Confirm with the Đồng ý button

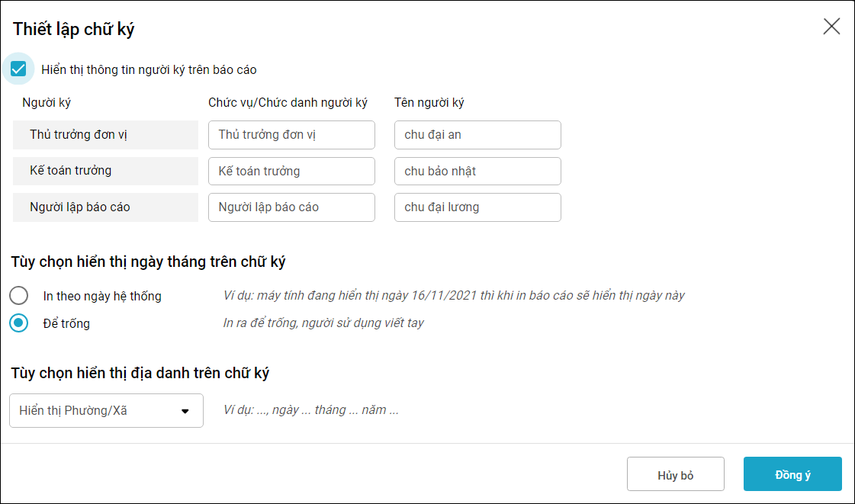[x=792, y=474]
